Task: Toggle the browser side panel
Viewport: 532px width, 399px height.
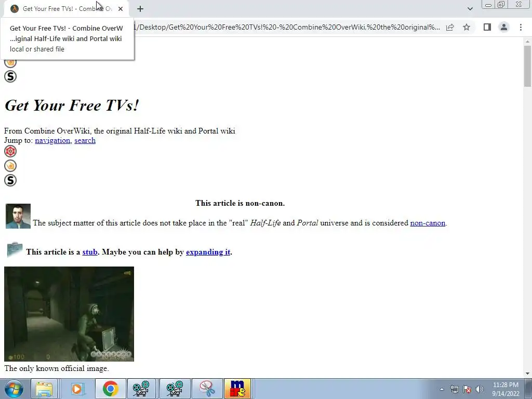Action: point(487,27)
